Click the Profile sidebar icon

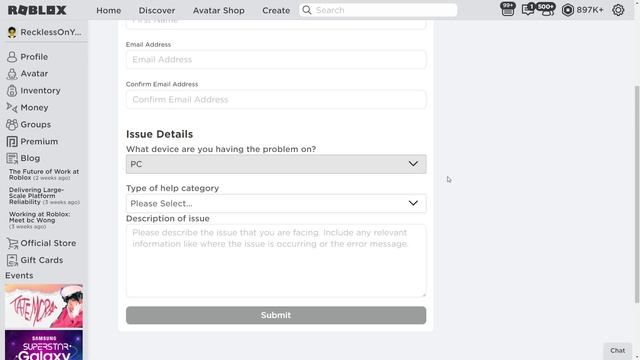12,57
